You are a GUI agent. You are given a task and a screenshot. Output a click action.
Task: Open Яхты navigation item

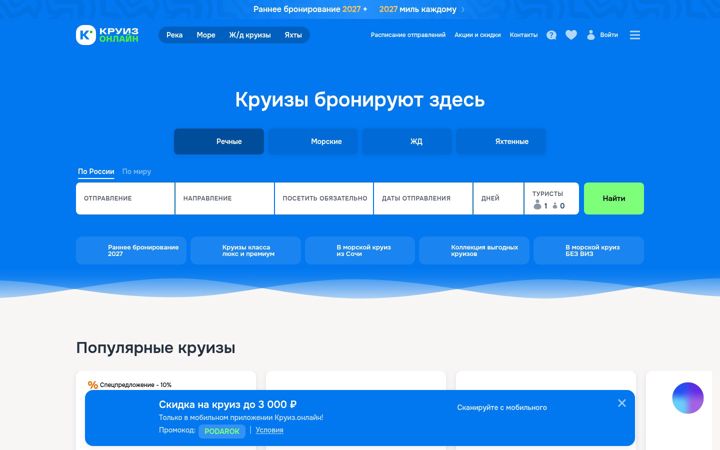pos(293,35)
